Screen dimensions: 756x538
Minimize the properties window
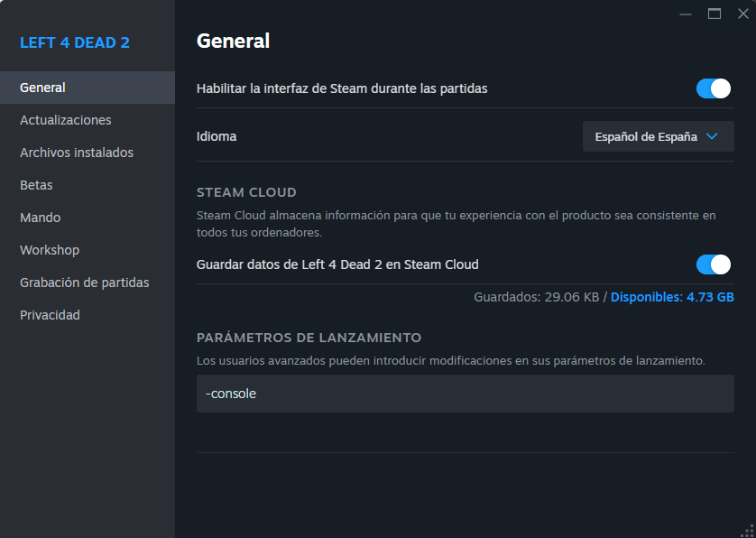[687, 14]
